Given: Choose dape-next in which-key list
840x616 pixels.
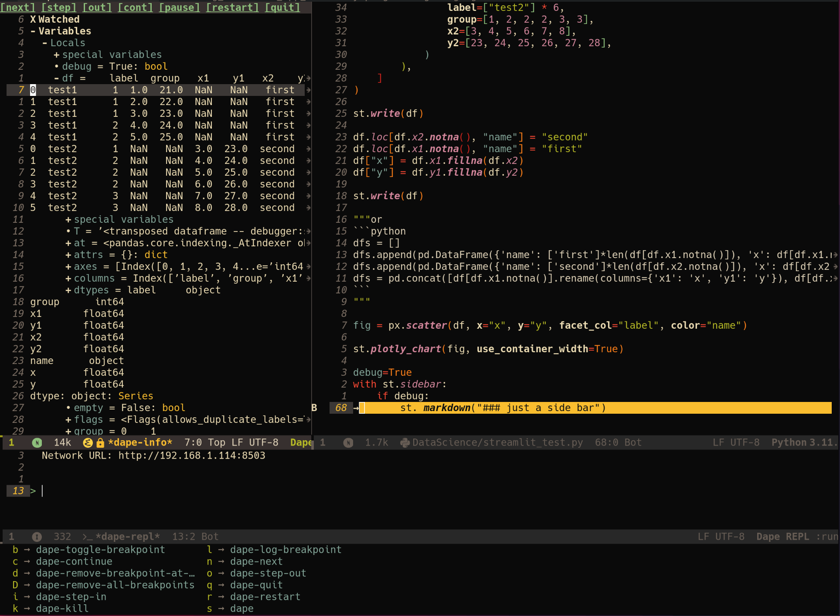Looking at the screenshot, I should pos(256,562).
